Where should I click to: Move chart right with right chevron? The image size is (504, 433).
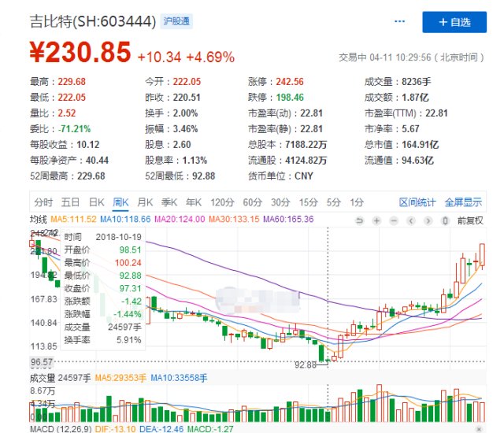[428, 220]
